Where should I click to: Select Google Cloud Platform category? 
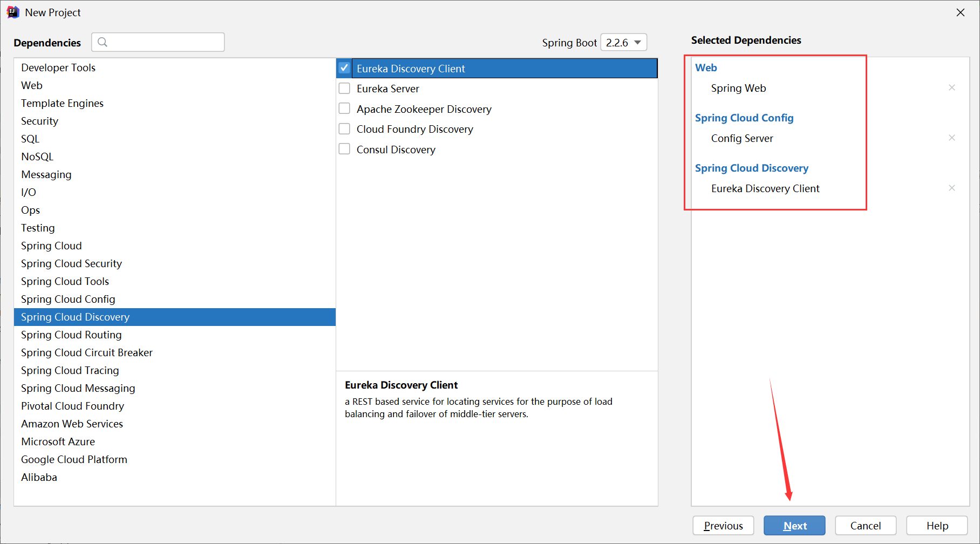[x=175, y=459]
